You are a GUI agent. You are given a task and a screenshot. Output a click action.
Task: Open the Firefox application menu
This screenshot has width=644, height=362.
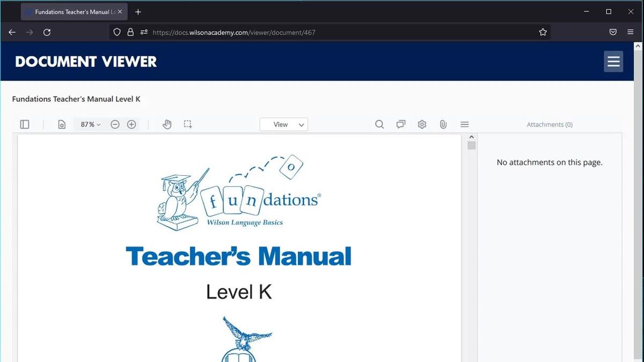pos(631,32)
